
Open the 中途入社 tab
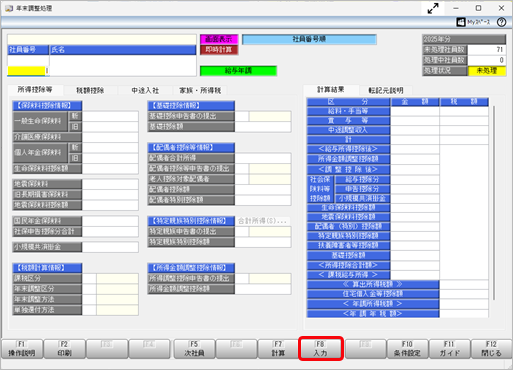pos(145,90)
